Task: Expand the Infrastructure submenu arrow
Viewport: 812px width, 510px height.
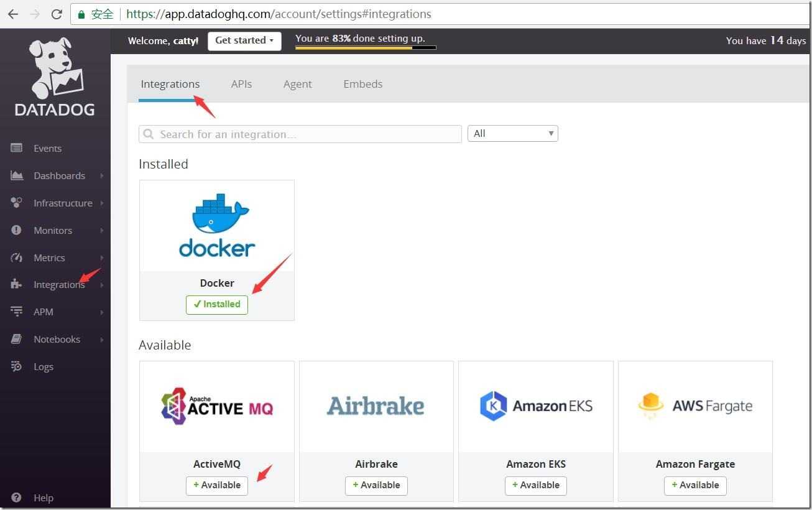Action: 101,203
